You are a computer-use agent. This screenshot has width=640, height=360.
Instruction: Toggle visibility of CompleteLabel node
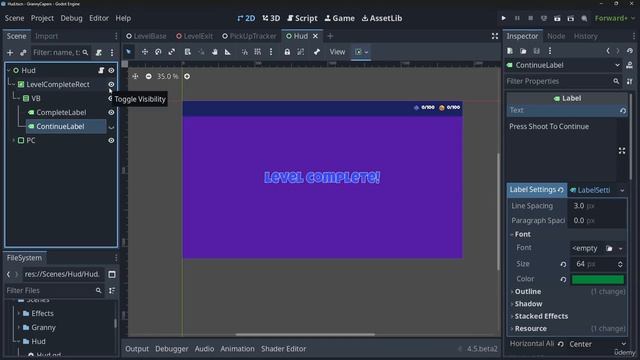point(111,112)
